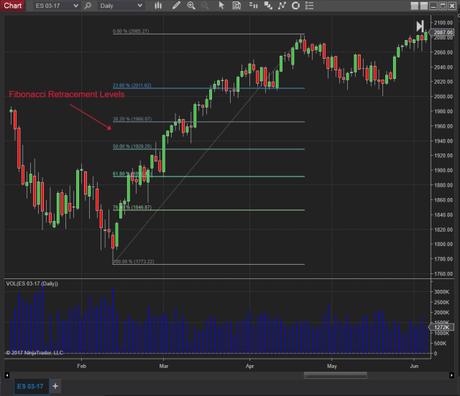Click the 1272K volume marker
This screenshot has width=460, height=396.
point(442,327)
